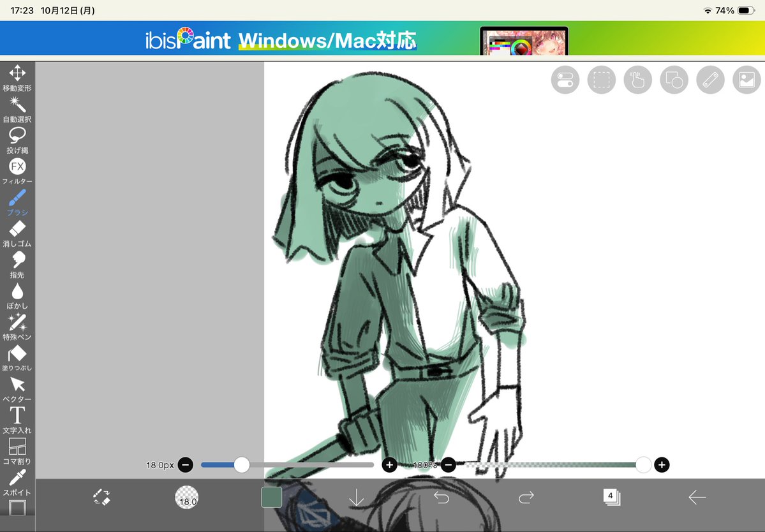The width and height of the screenshot is (765, 532).
Task: Open the layers panel showing 4
Action: pos(611,497)
